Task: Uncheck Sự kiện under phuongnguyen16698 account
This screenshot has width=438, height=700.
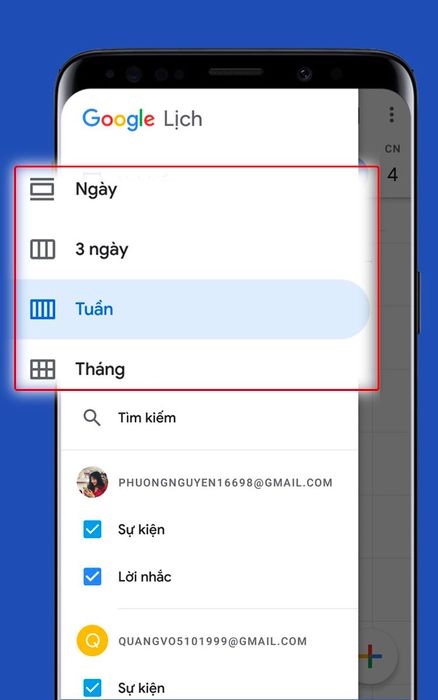Action: [x=92, y=529]
